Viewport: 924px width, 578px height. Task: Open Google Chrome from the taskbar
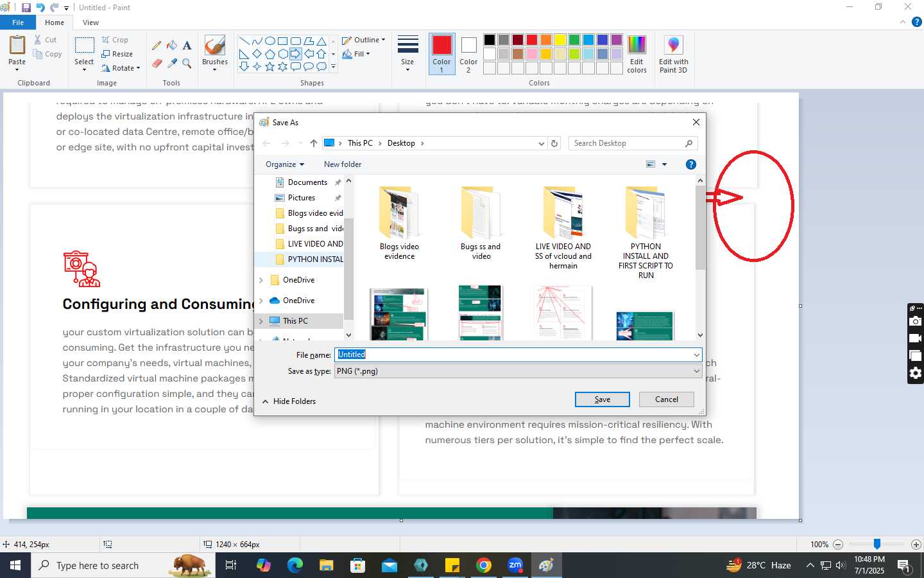click(484, 565)
